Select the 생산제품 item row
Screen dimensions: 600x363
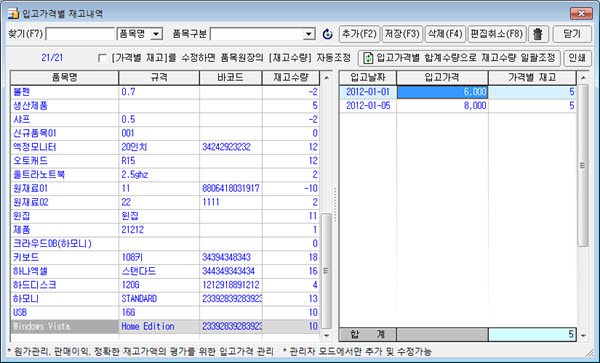click(x=165, y=106)
